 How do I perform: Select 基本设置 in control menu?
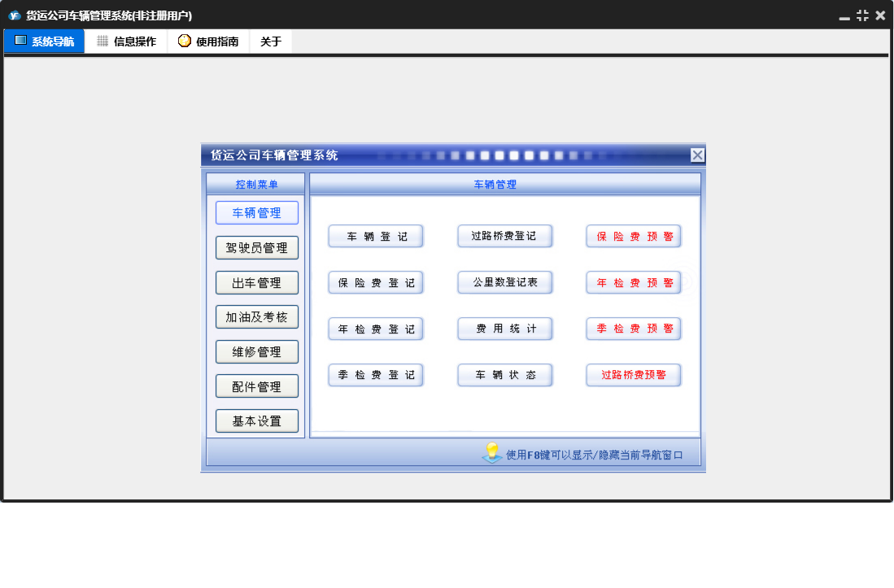(x=257, y=421)
